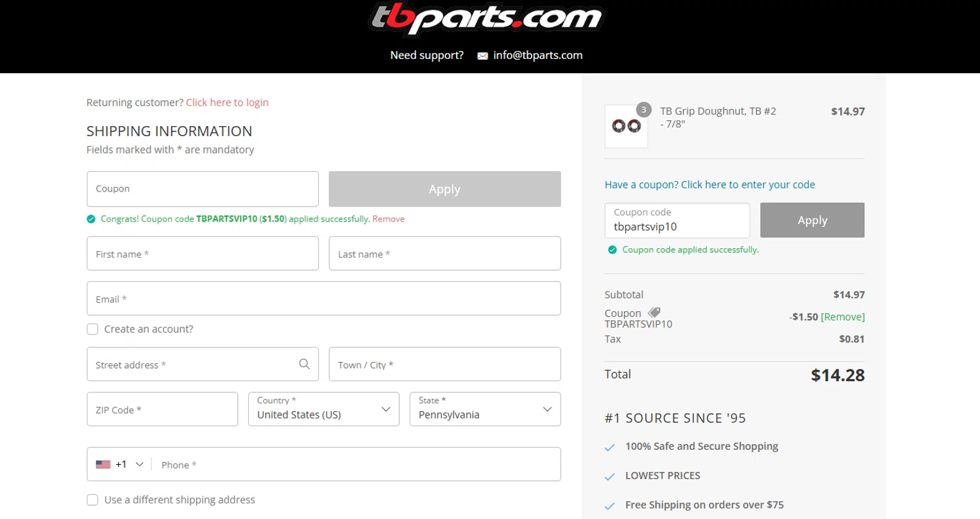The image size is (980, 519).
Task: Click the Last name field
Action: click(444, 254)
